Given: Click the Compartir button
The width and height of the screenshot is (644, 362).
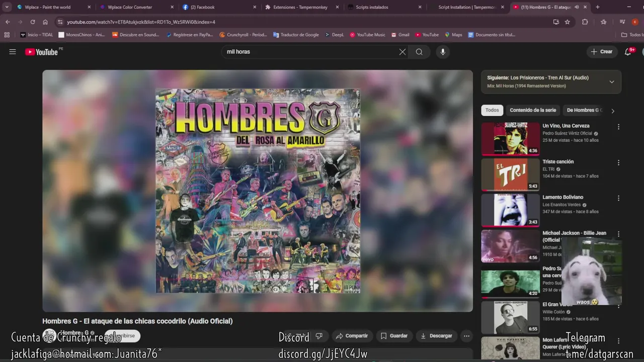Looking at the screenshot, I should [x=352, y=336].
